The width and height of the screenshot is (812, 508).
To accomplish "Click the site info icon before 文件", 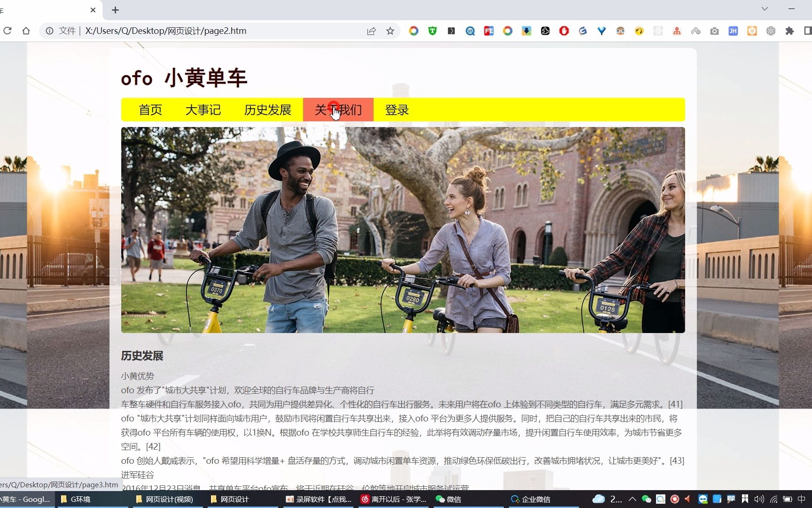I will tap(49, 31).
